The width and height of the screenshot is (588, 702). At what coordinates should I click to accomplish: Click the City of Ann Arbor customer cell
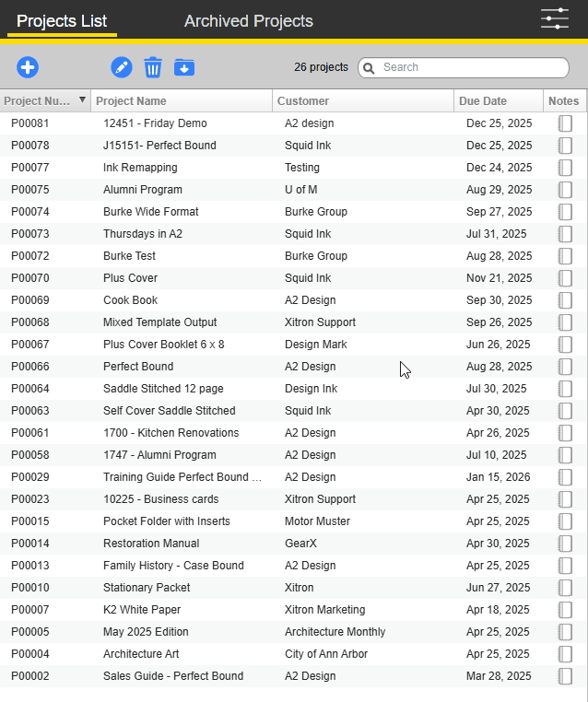326,654
